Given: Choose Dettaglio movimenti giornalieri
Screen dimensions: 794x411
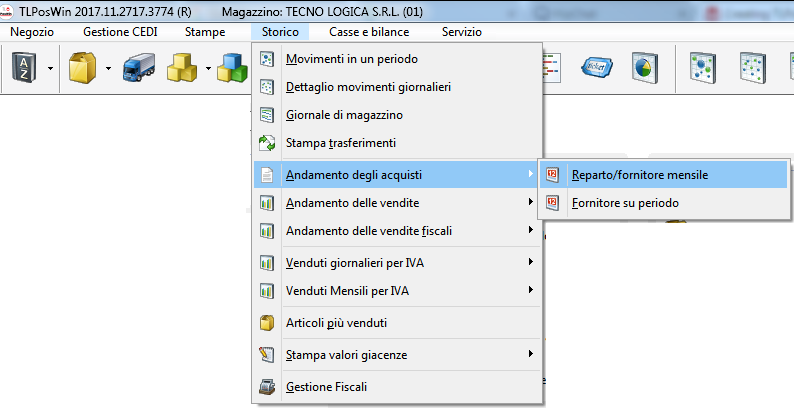Looking at the screenshot, I should (398, 87).
